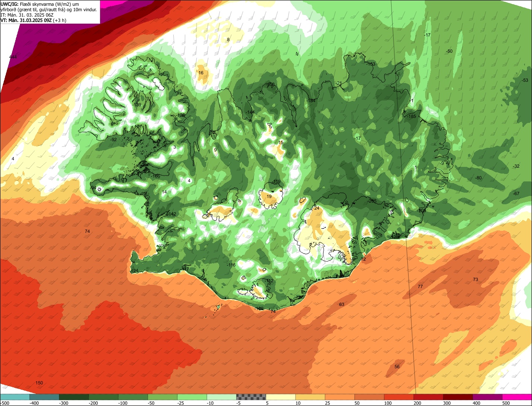
Task: Click the heat flux value '-92'
Action: pyautogui.click(x=113, y=139)
